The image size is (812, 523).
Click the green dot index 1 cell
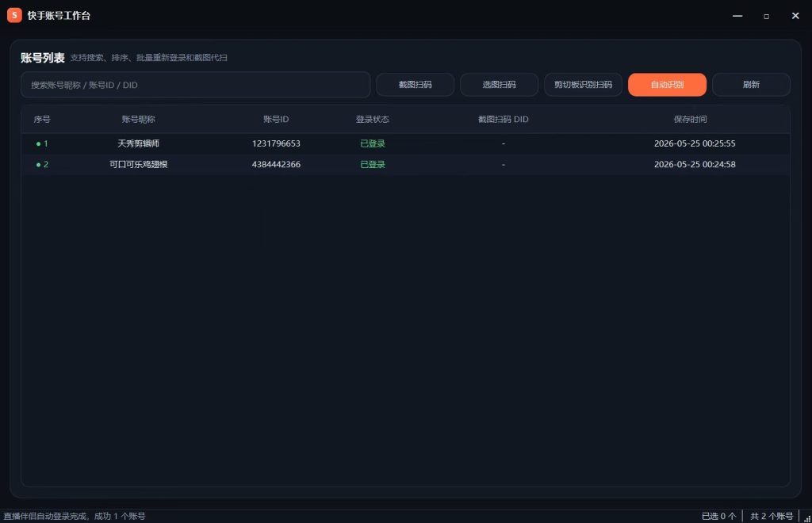point(42,143)
